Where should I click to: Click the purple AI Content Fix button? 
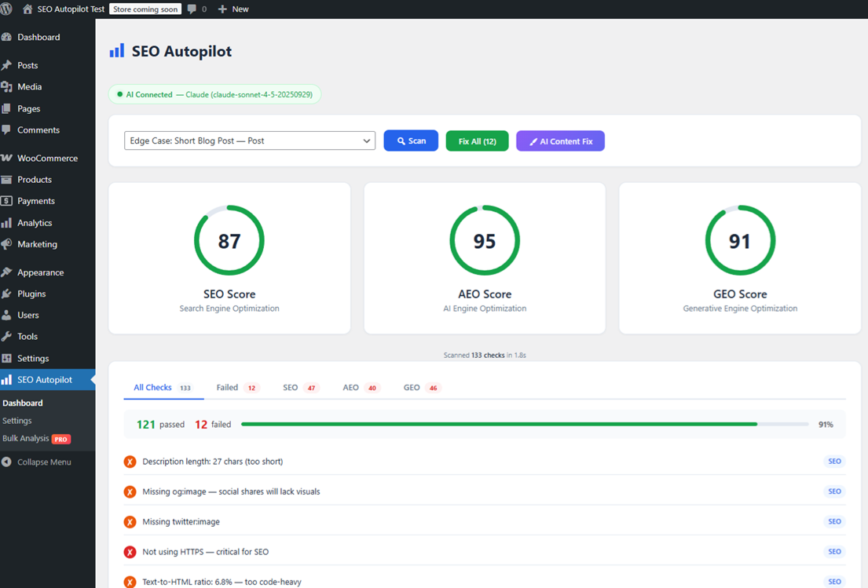coord(560,140)
